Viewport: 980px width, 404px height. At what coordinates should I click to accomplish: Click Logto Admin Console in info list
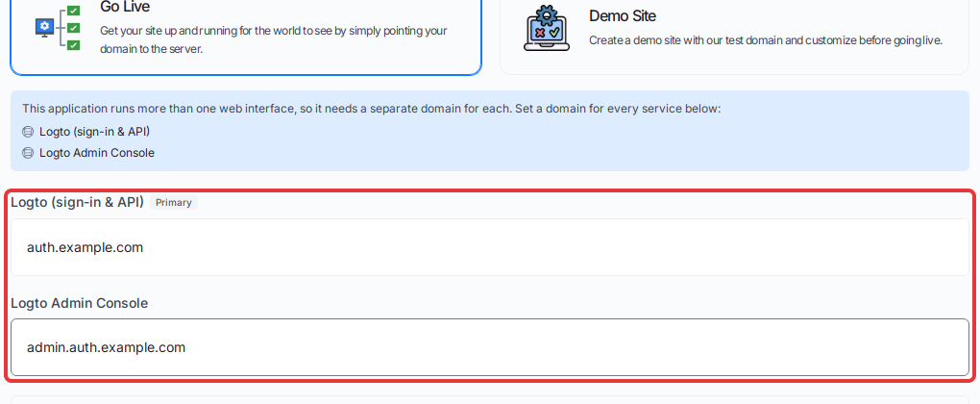[x=97, y=153]
